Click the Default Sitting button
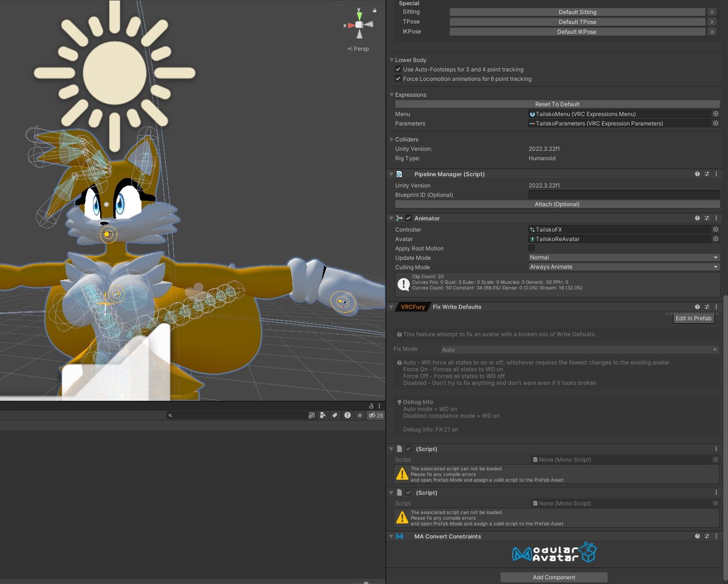 point(578,12)
